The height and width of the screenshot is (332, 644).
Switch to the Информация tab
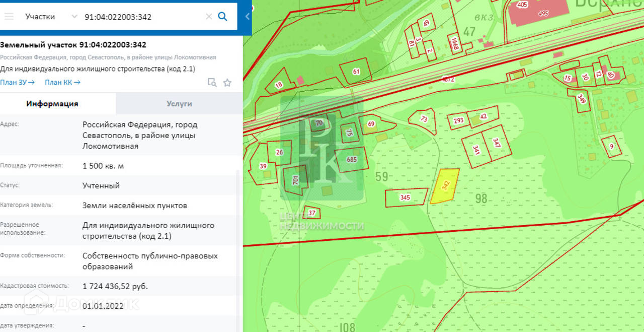(x=52, y=104)
